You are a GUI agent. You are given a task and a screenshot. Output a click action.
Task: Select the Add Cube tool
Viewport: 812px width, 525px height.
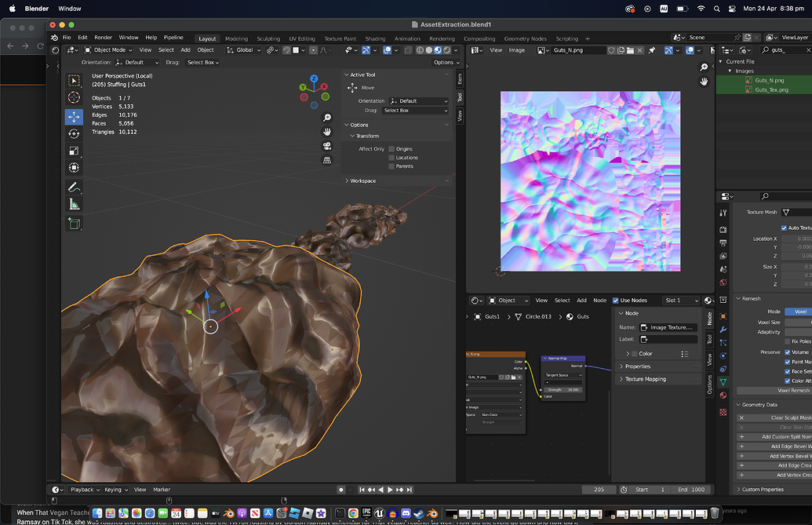tap(74, 224)
